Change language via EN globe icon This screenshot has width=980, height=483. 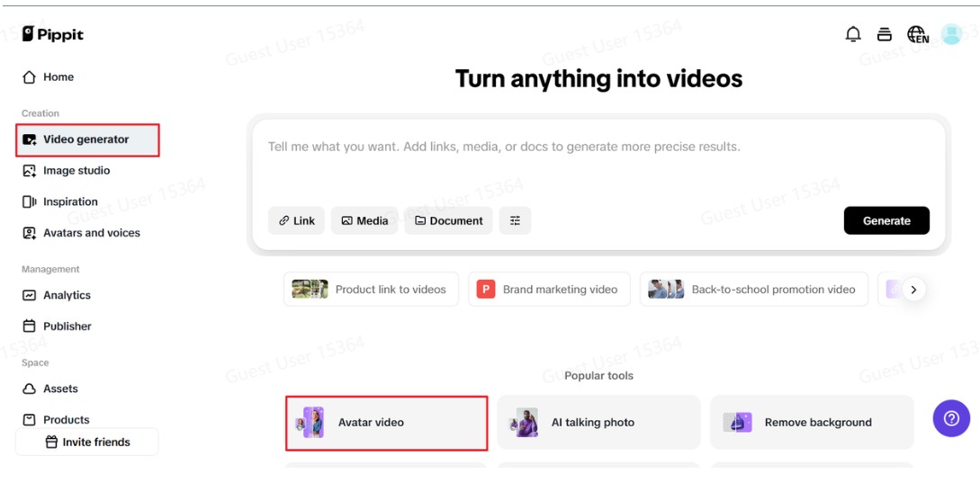[x=918, y=34]
